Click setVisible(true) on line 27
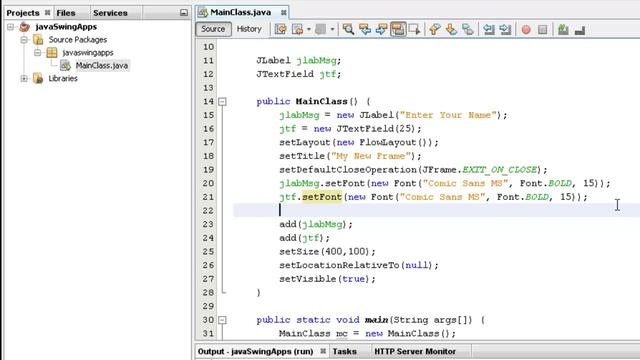The width and height of the screenshot is (640, 360). pyautogui.click(x=324, y=279)
